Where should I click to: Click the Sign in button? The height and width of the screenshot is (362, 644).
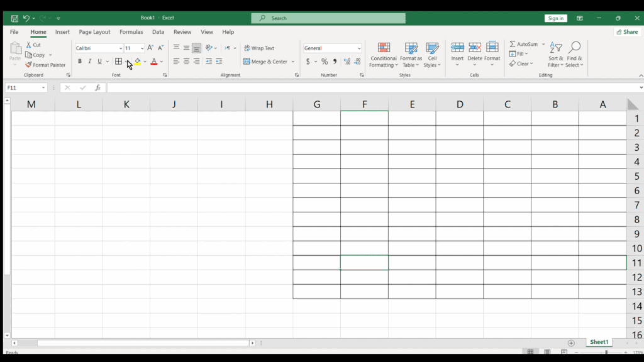(x=556, y=18)
